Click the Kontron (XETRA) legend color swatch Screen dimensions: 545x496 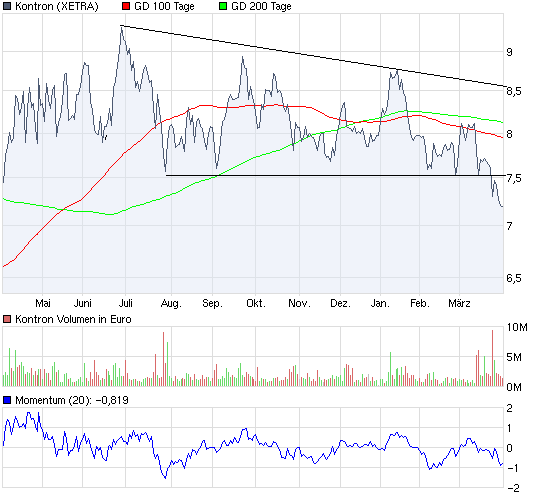pyautogui.click(x=7, y=6)
